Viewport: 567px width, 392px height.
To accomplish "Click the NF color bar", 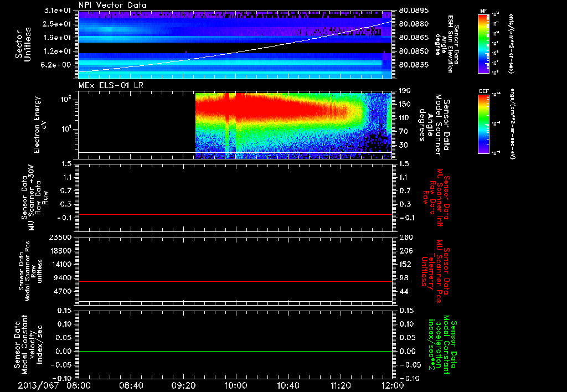I will click(x=483, y=43).
